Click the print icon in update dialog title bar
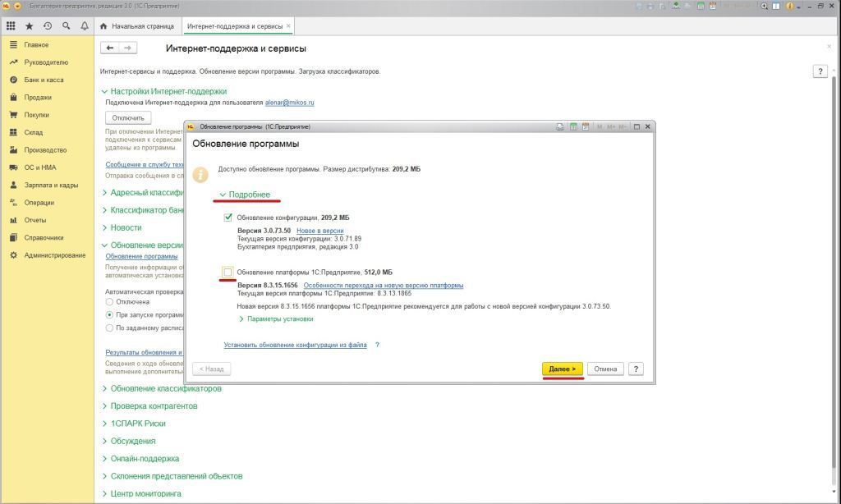This screenshot has width=841, height=504. pyautogui.click(x=560, y=126)
